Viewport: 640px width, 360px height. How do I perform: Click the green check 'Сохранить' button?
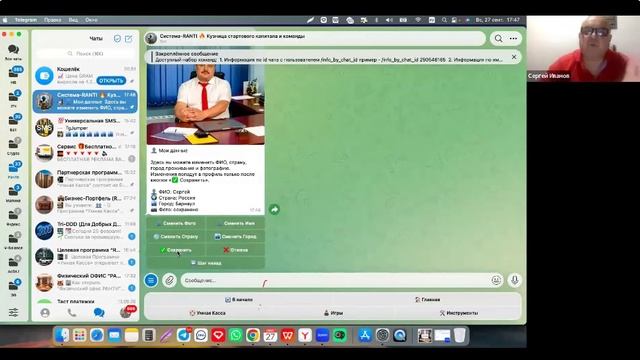coord(176,250)
